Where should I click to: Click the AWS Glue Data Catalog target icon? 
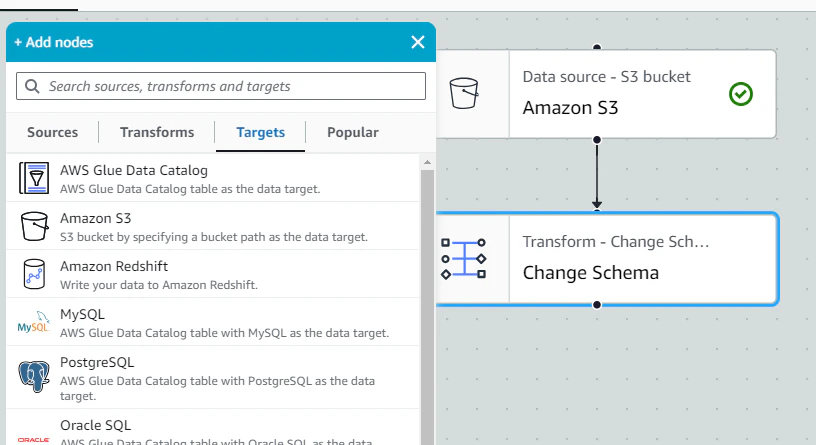tap(34, 178)
